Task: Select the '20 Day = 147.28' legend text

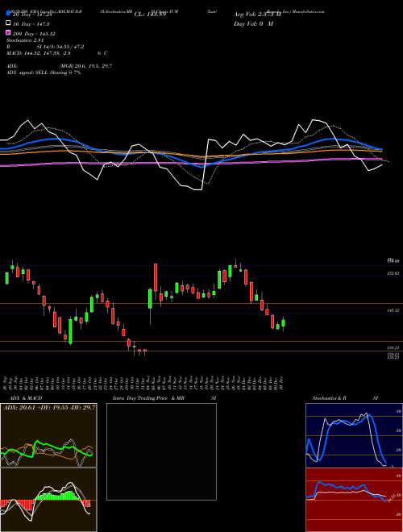Action: coord(32,15)
